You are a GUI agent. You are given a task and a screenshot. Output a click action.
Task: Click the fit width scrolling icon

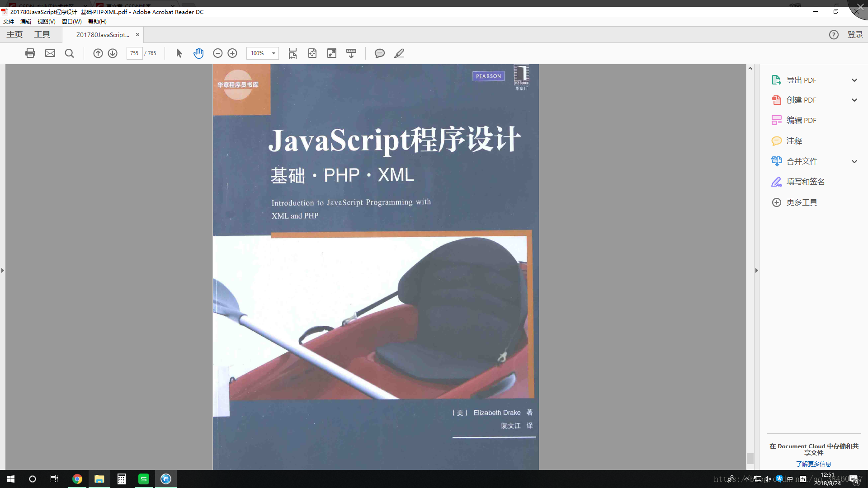coord(293,53)
